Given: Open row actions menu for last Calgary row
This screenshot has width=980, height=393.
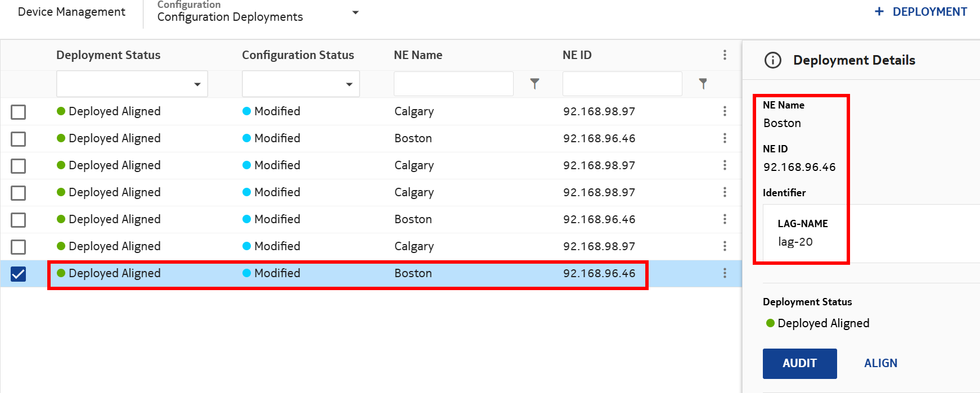Looking at the screenshot, I should [x=725, y=246].
